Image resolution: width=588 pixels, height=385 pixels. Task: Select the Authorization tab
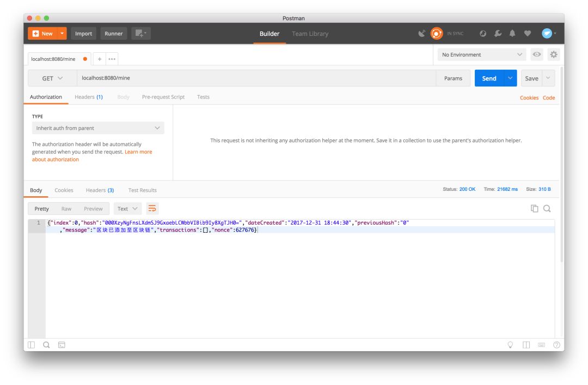coord(46,97)
